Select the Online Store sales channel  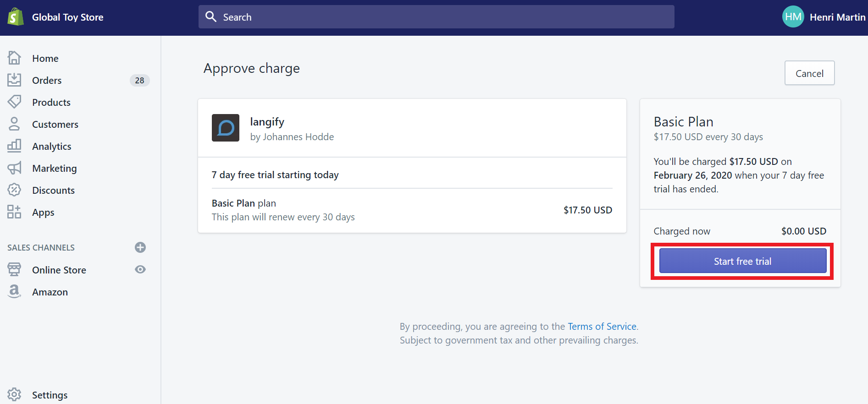[x=59, y=270]
